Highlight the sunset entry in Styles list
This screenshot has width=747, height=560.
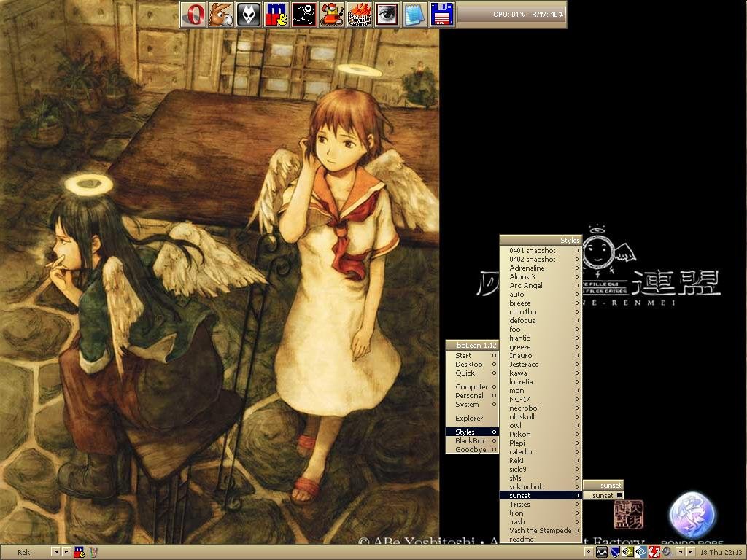pos(541,495)
